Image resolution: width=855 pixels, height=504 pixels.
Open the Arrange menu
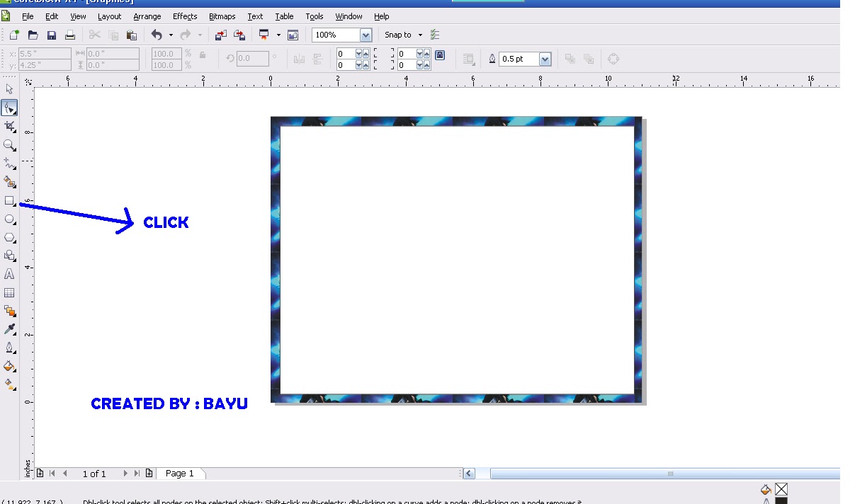coord(147,16)
